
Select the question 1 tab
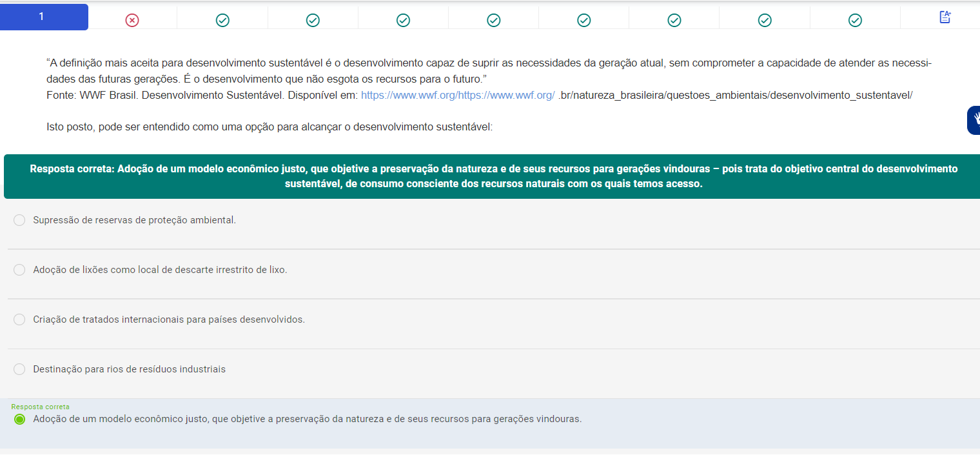(x=44, y=17)
